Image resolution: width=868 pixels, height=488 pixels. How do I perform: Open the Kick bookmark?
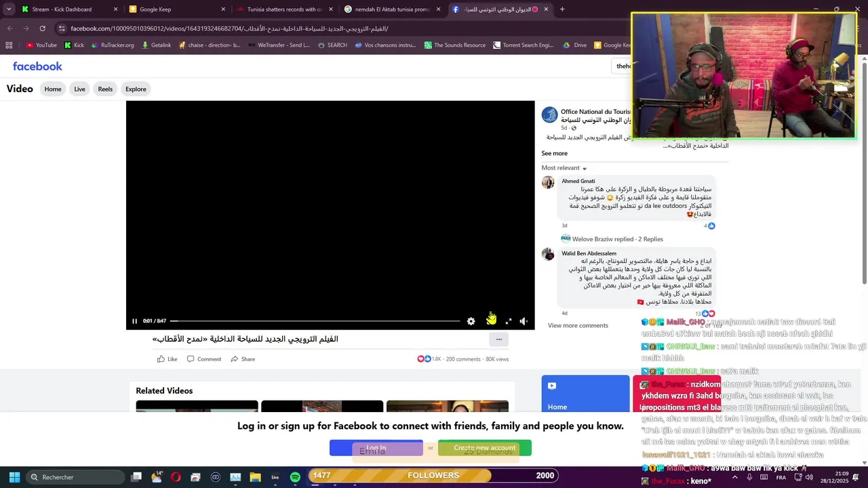[x=74, y=45]
